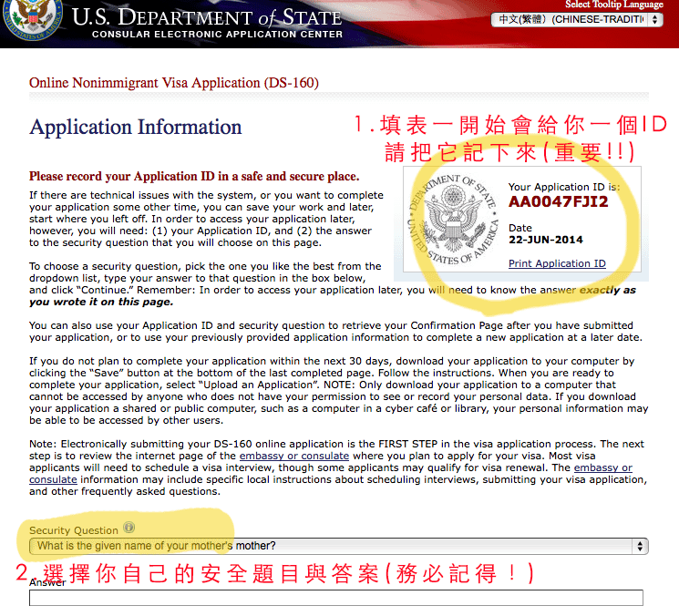This screenshot has height=616, width=679.
Task: Click the 'Please record your Application ID' heading
Action: point(194,177)
